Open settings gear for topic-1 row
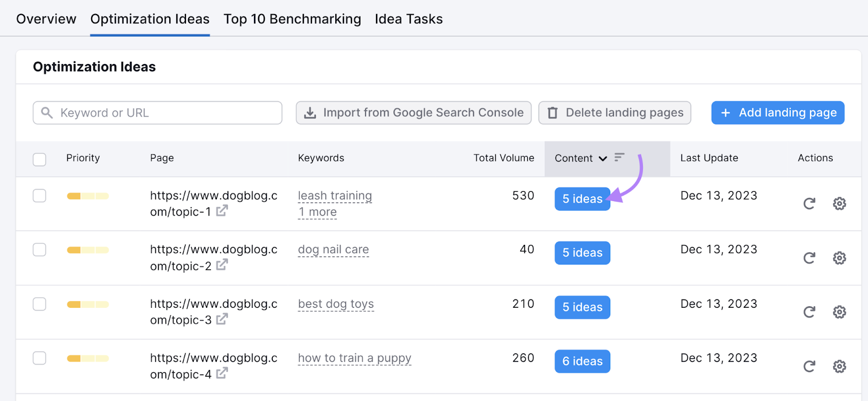868x401 pixels. (839, 204)
